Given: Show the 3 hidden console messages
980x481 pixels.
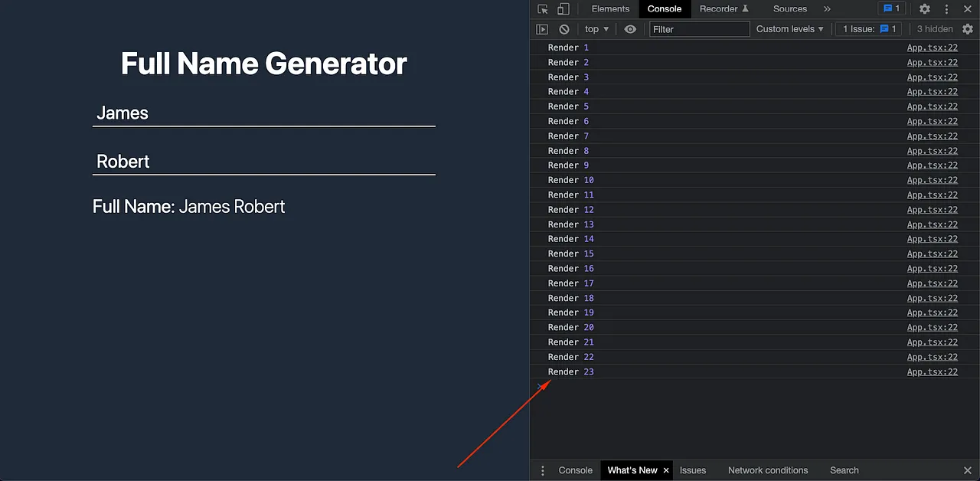Looking at the screenshot, I should coord(934,28).
